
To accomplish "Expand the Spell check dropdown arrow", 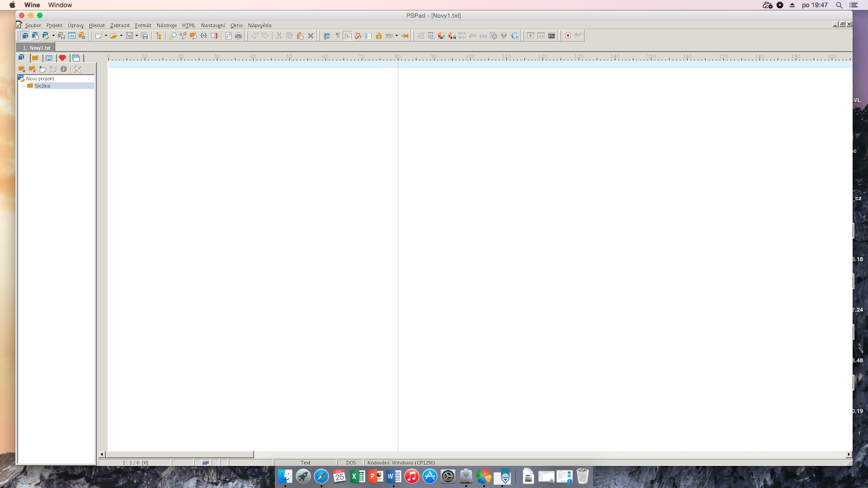I will pyautogui.click(x=396, y=36).
